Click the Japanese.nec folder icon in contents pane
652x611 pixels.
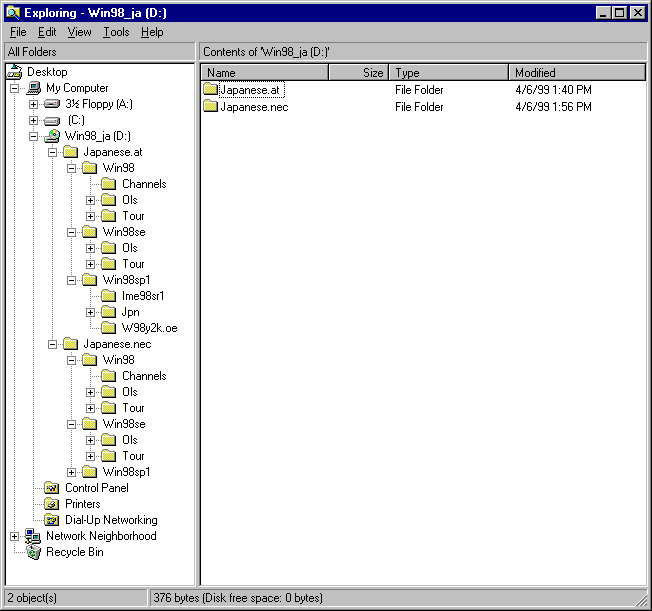coord(210,106)
